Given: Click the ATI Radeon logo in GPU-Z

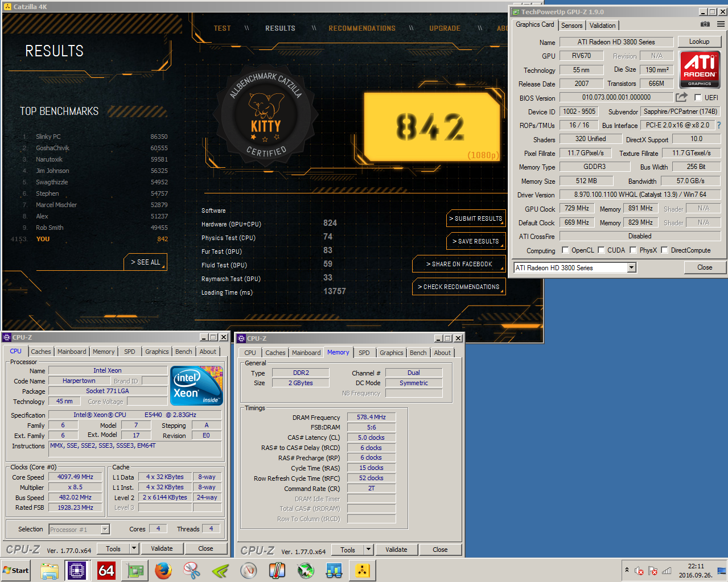Looking at the screenshot, I should [700, 69].
